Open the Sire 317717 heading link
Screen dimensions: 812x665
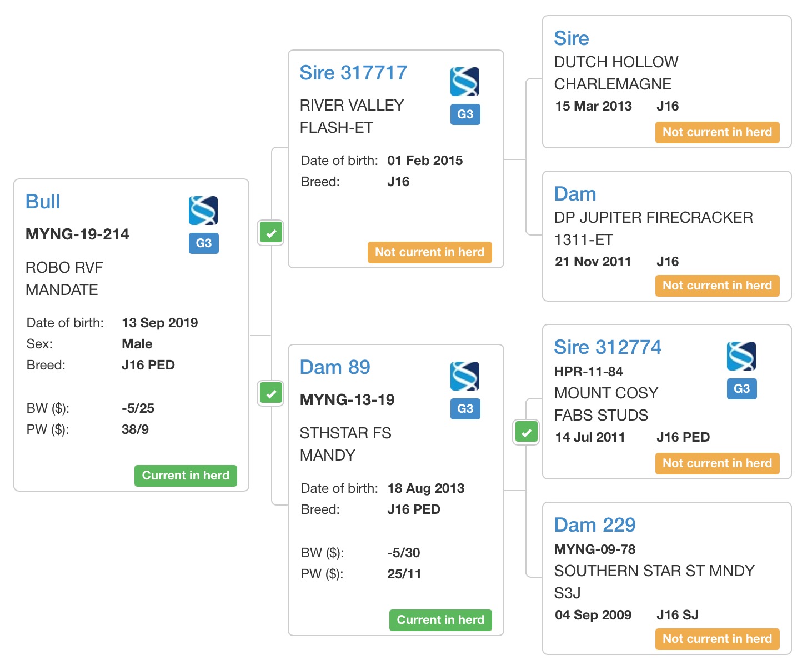coord(353,73)
